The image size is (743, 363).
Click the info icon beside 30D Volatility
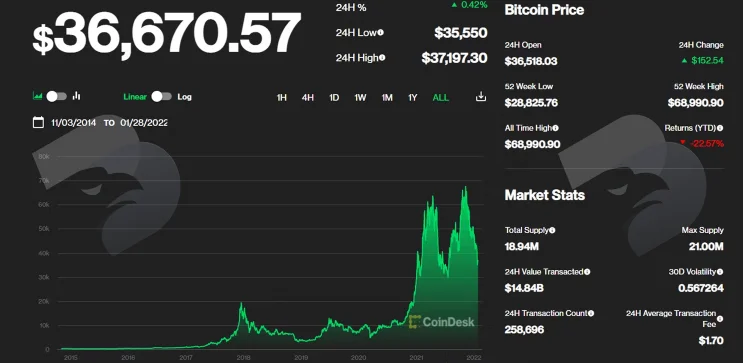[720, 272]
